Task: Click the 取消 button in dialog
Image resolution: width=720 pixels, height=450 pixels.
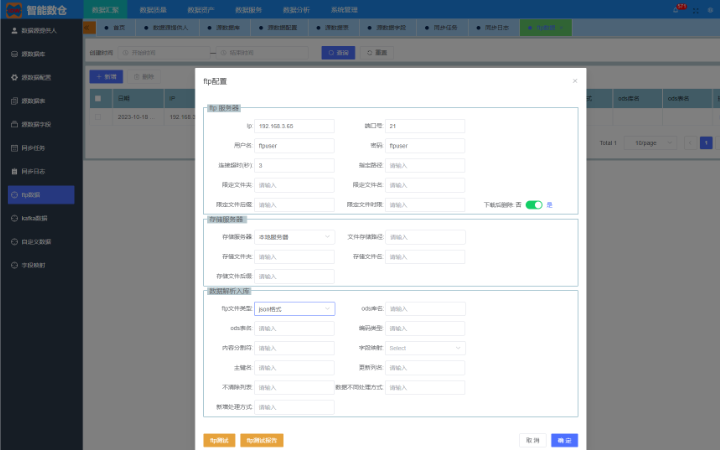Action: pos(533,440)
